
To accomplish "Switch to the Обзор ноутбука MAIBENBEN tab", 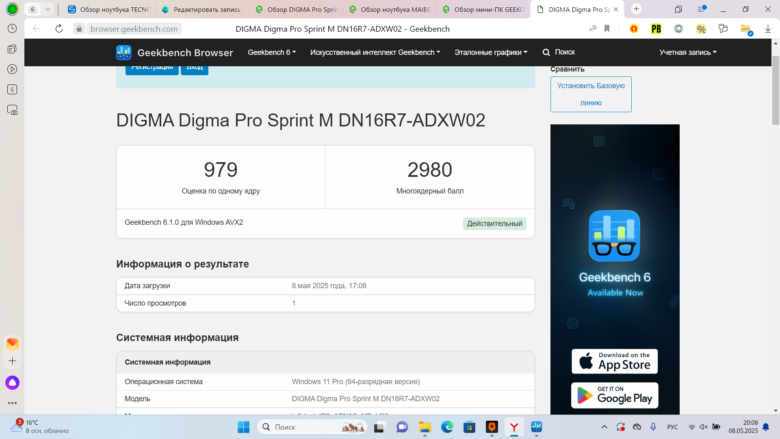I will coord(390,9).
